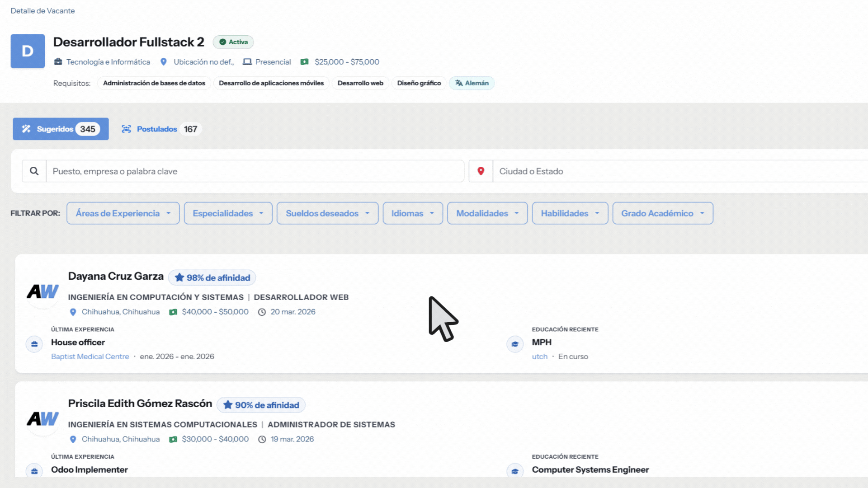The image size is (868, 488).
Task: Click the green Activa status badge
Action: coord(233,42)
